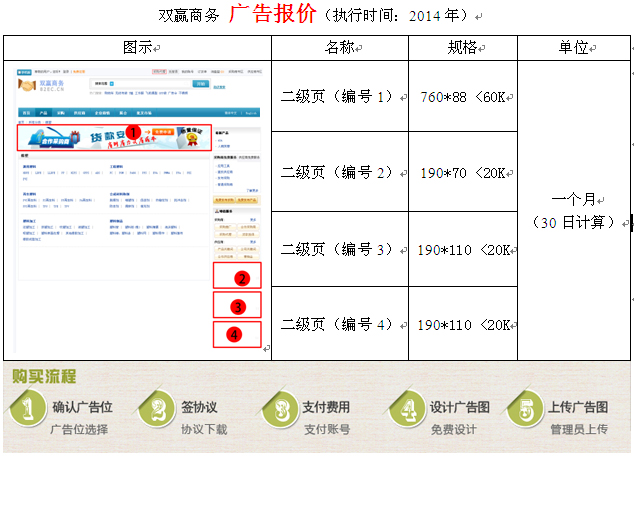The height and width of the screenshot is (521, 634).
Task: Click the 一个月（30 日计算） unit cell
Action: (x=574, y=210)
